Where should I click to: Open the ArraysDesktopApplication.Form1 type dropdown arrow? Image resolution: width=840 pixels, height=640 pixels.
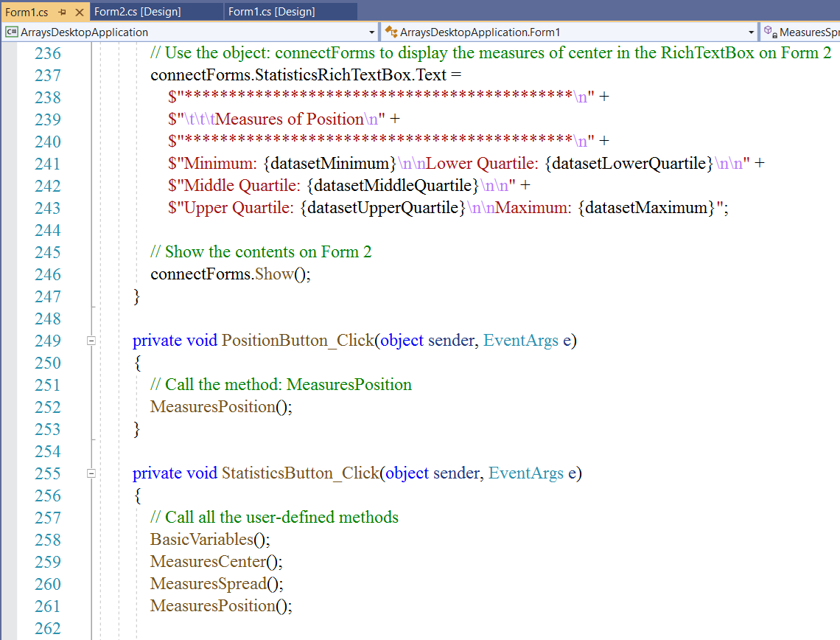coord(751,32)
